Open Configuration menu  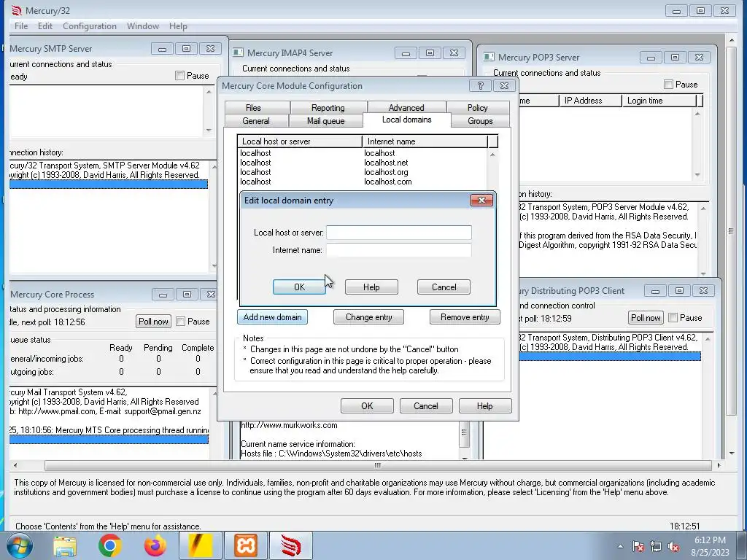(x=90, y=26)
